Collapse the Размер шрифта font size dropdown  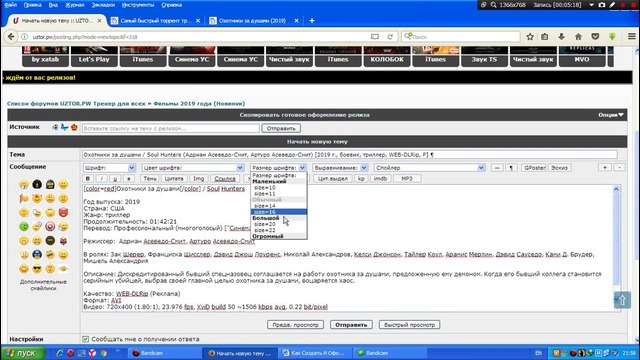(x=278, y=168)
